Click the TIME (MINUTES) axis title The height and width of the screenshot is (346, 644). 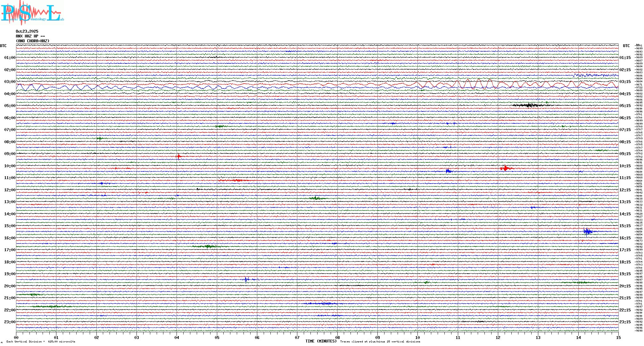tap(321, 341)
